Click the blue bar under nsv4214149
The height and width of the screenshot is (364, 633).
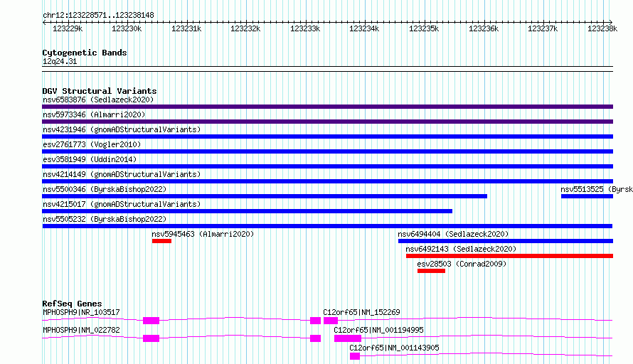tap(327, 181)
